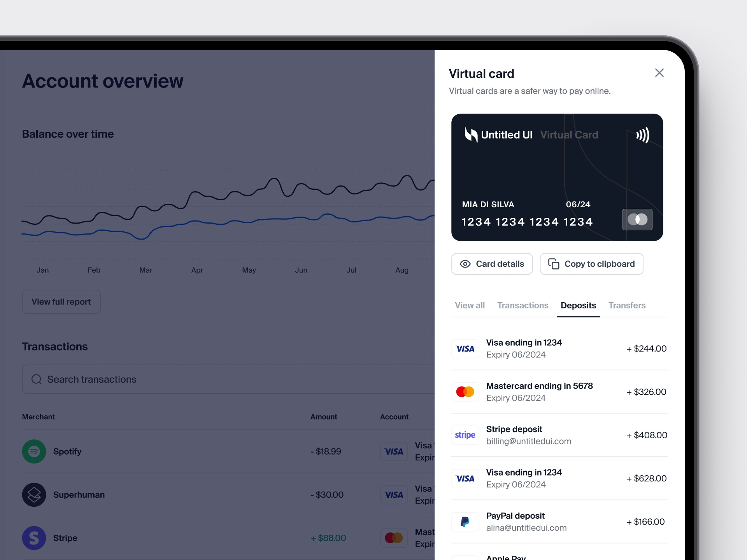The image size is (747, 560).
Task: Open the Transactions tab in panel
Action: tap(523, 306)
